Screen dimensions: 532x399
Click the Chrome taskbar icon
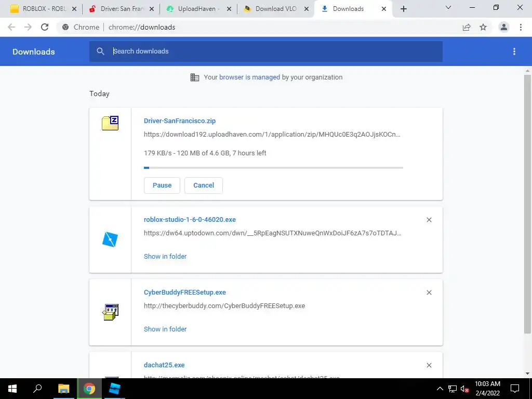[89, 389]
